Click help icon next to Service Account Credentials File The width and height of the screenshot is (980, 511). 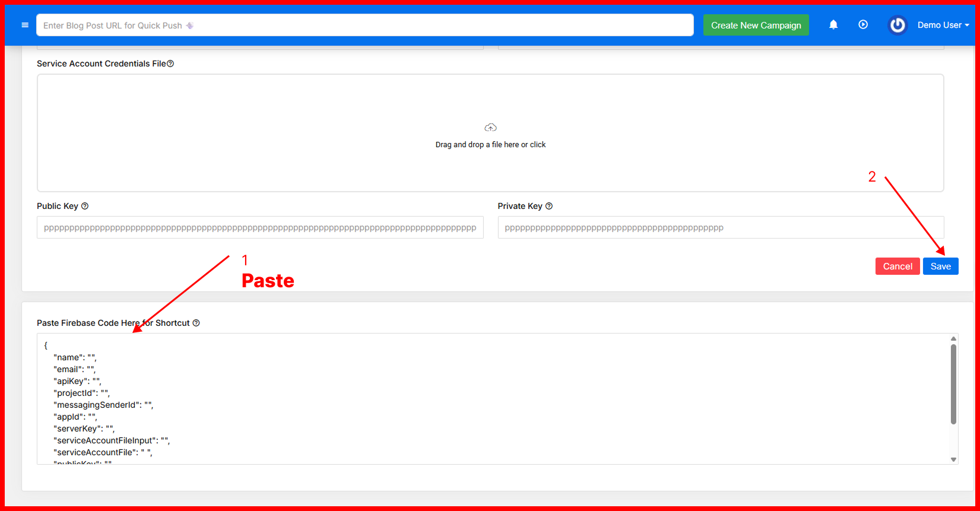(170, 64)
